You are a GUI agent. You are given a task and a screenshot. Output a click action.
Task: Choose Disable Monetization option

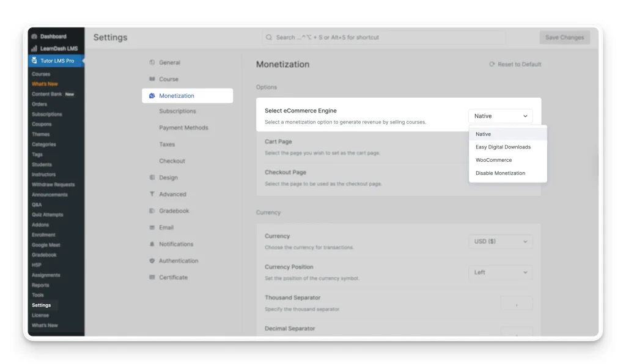click(x=508, y=173)
